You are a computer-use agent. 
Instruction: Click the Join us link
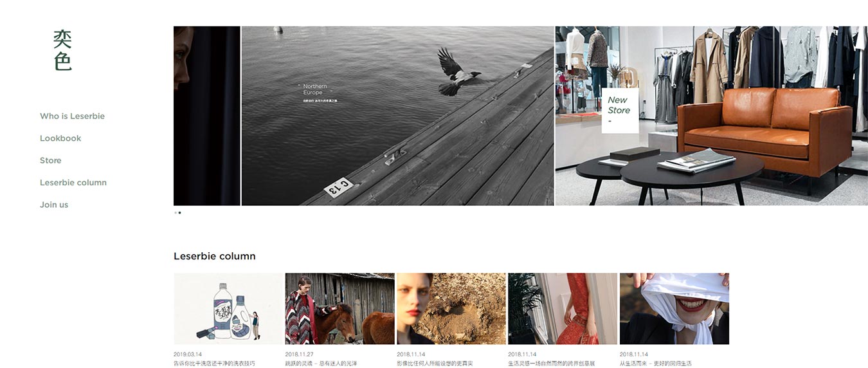[54, 205]
